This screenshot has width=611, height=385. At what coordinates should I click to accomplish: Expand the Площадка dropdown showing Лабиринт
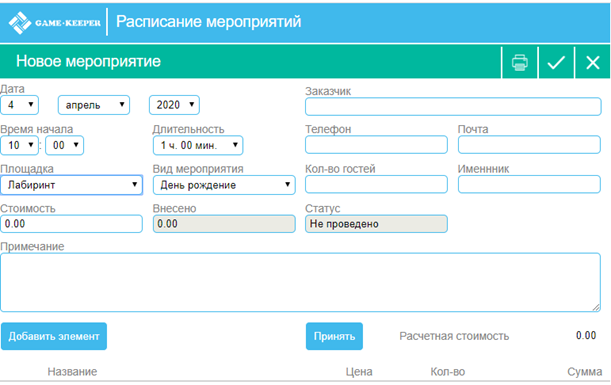pos(71,185)
